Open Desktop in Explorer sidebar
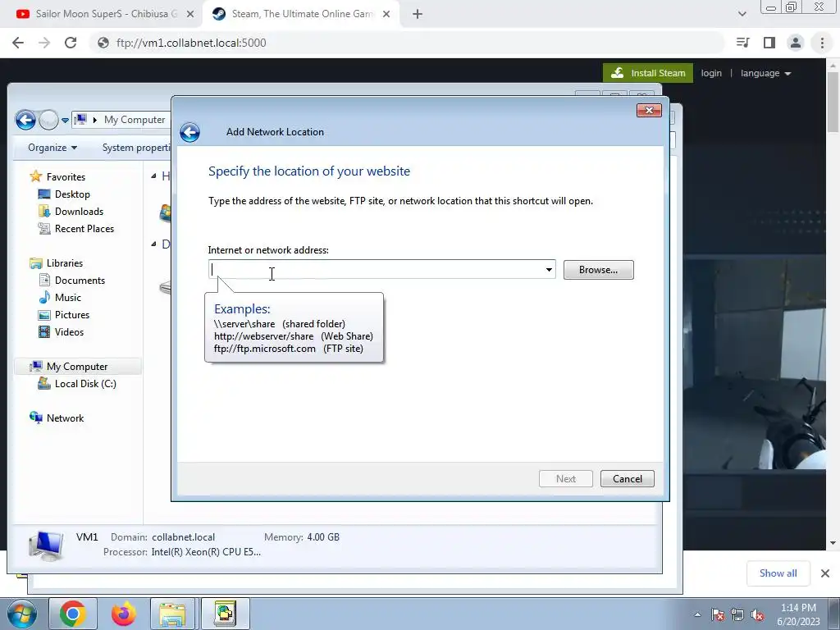Screen dimensions: 840x630 coord(72,194)
